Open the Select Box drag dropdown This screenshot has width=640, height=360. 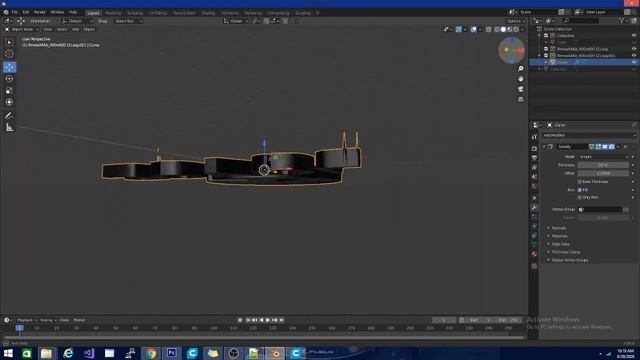tap(127, 21)
